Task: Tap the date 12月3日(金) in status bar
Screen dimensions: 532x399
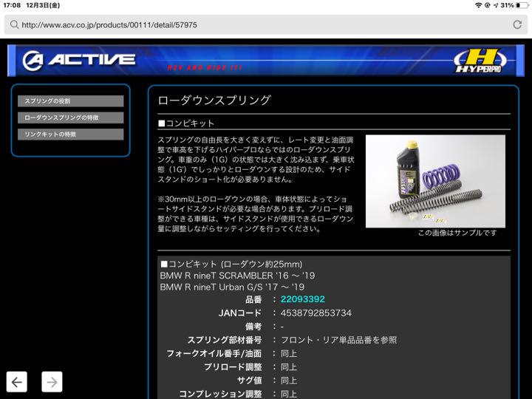Action: [x=43, y=5]
